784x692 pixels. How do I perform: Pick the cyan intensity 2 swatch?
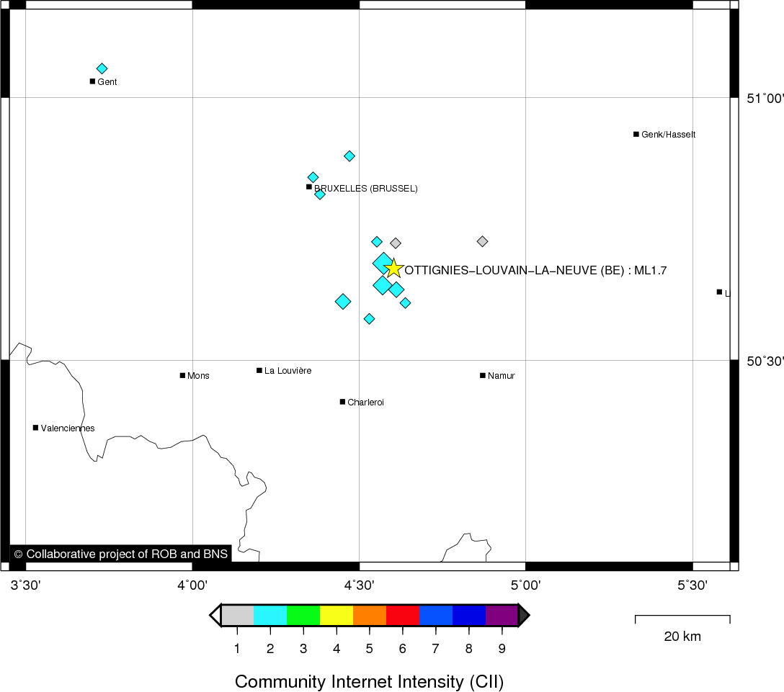[270, 615]
